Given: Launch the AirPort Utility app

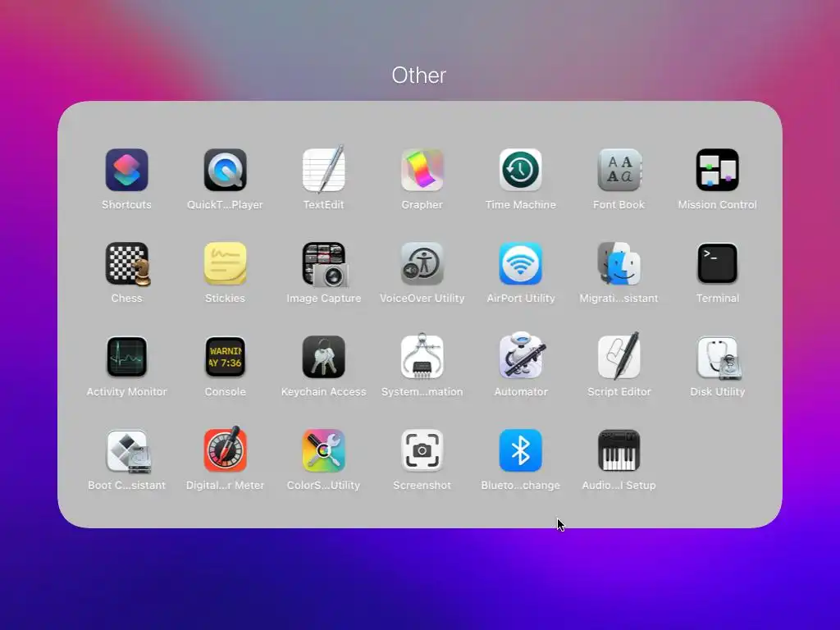Looking at the screenshot, I should pyautogui.click(x=521, y=263).
